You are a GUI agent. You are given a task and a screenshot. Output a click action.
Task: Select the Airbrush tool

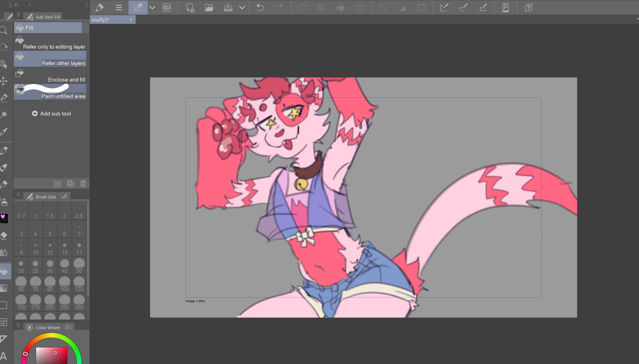(x=4, y=201)
